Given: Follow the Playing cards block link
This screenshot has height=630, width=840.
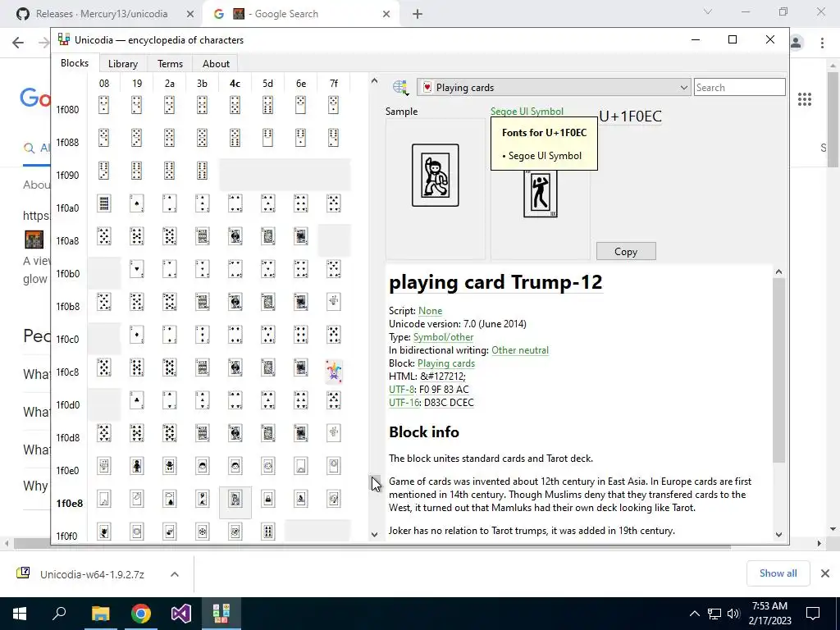Looking at the screenshot, I should click(446, 363).
